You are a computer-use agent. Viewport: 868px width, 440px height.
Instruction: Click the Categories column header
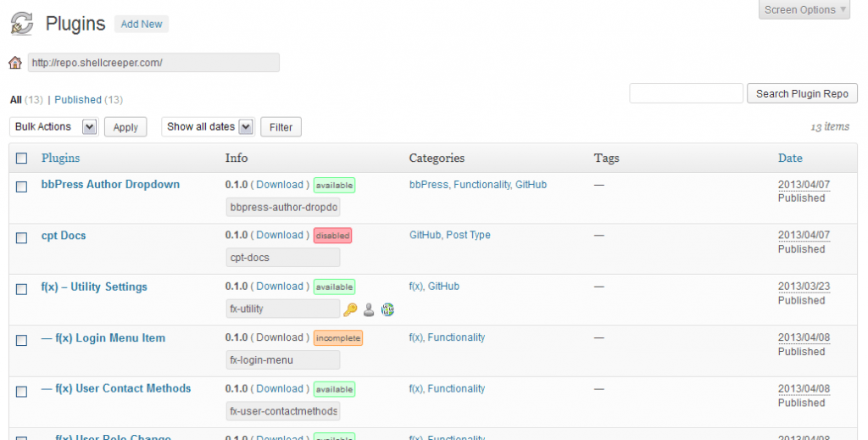pyautogui.click(x=437, y=158)
